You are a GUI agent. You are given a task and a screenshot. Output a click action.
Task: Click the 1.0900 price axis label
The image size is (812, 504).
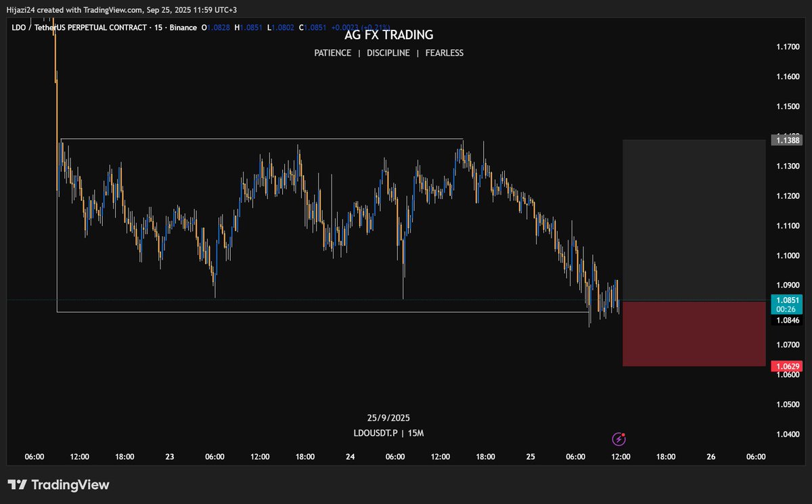(788, 285)
